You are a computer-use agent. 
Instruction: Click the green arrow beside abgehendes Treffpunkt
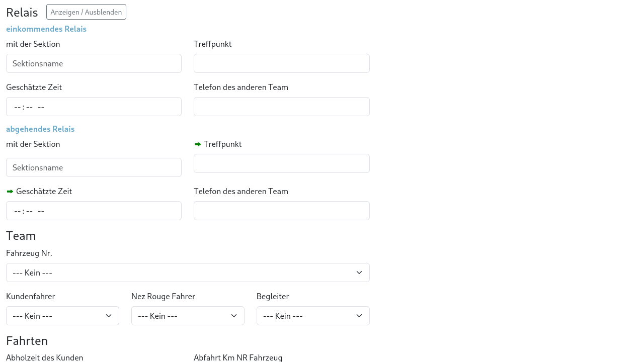click(x=198, y=144)
